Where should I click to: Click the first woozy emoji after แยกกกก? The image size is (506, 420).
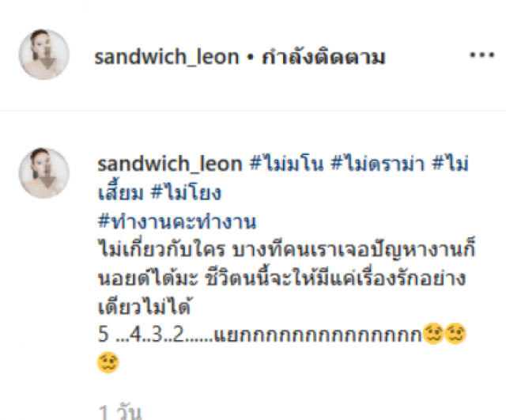(433, 334)
